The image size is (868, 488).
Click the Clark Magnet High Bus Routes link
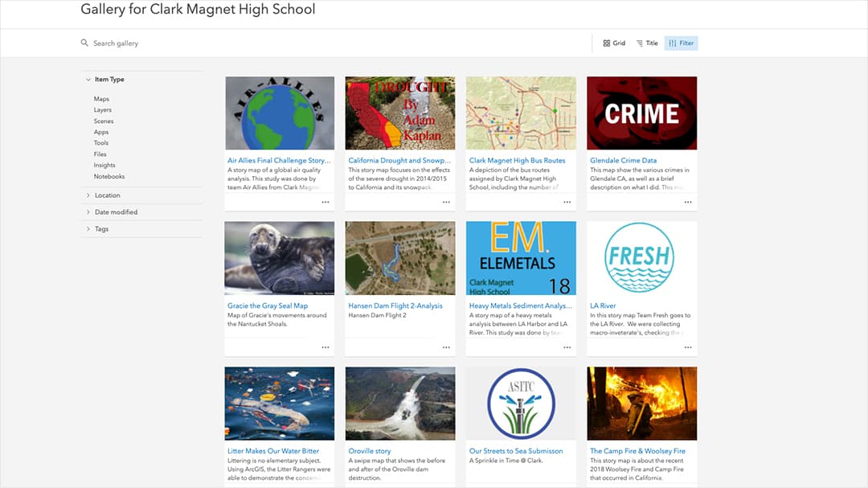[519, 160]
